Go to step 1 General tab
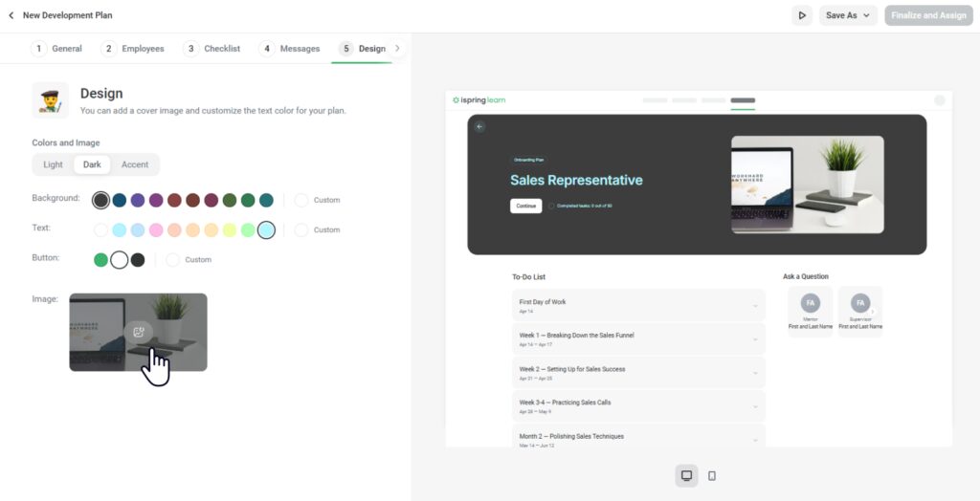 56,49
